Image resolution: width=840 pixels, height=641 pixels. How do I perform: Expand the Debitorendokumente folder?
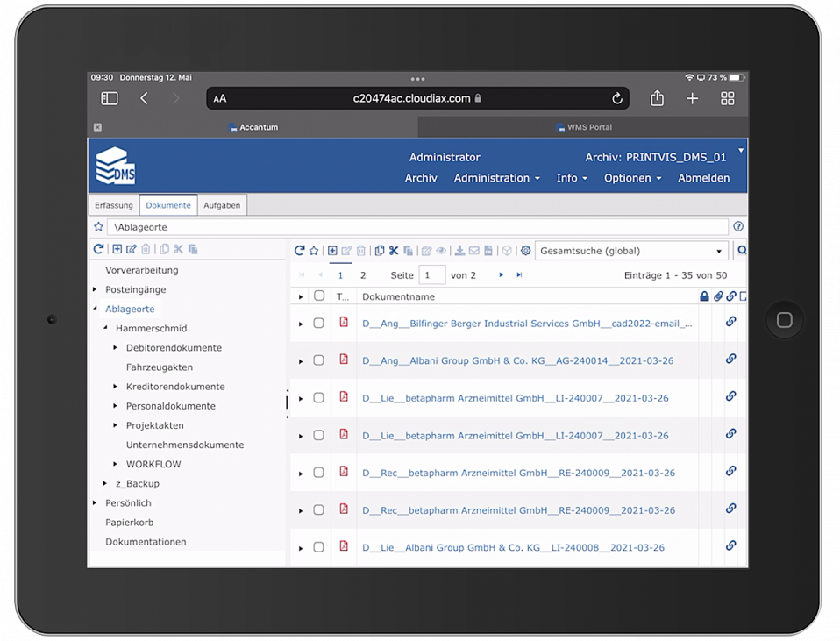pyautogui.click(x=116, y=348)
